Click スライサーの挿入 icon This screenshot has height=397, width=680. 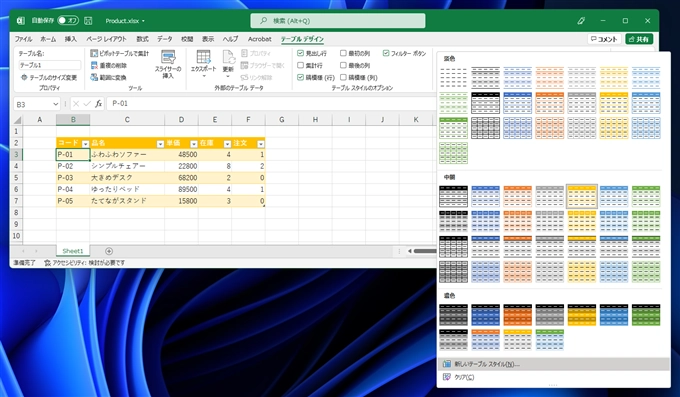tap(168, 58)
